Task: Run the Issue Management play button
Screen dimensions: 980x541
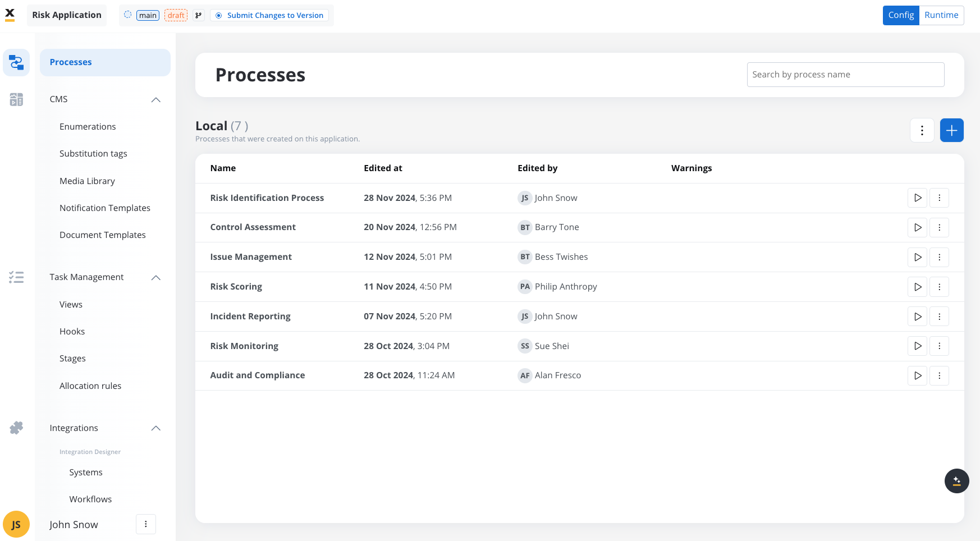Action: pos(917,257)
